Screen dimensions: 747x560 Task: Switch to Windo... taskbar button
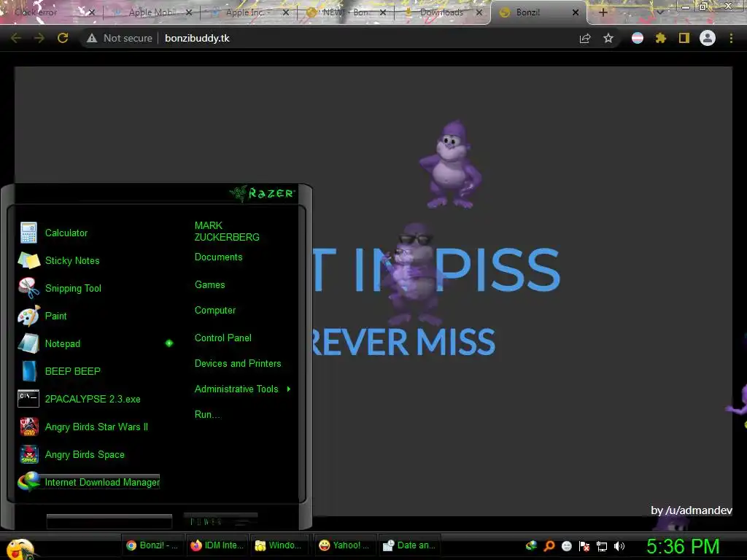pyautogui.click(x=279, y=545)
